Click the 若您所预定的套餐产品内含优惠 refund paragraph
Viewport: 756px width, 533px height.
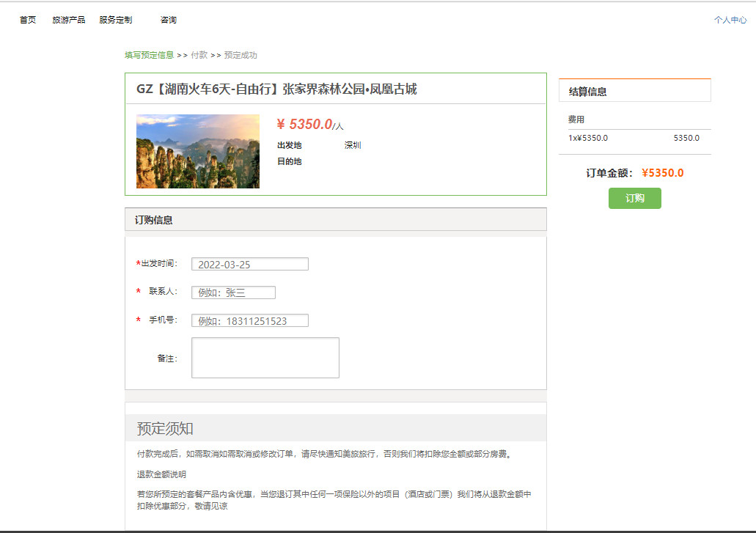click(x=334, y=500)
